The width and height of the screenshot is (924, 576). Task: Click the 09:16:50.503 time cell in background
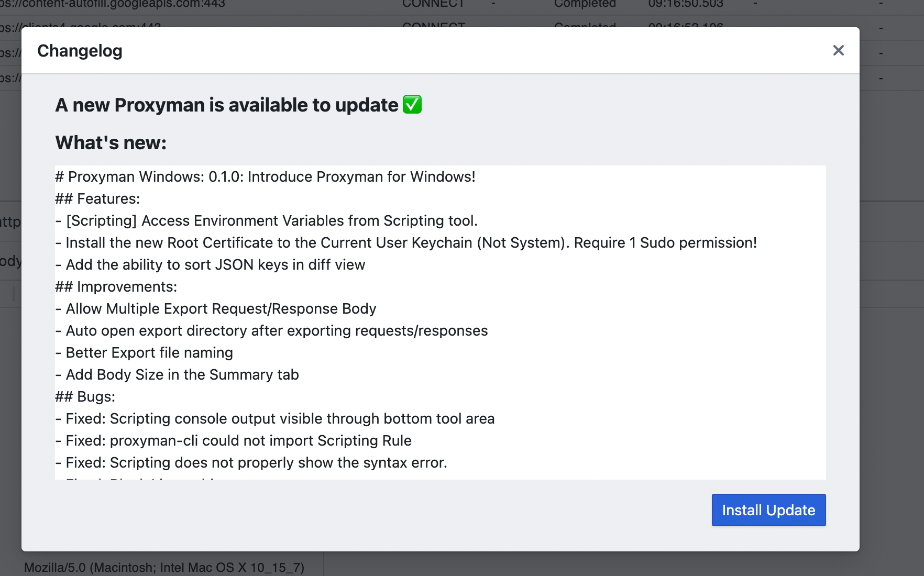point(686,4)
